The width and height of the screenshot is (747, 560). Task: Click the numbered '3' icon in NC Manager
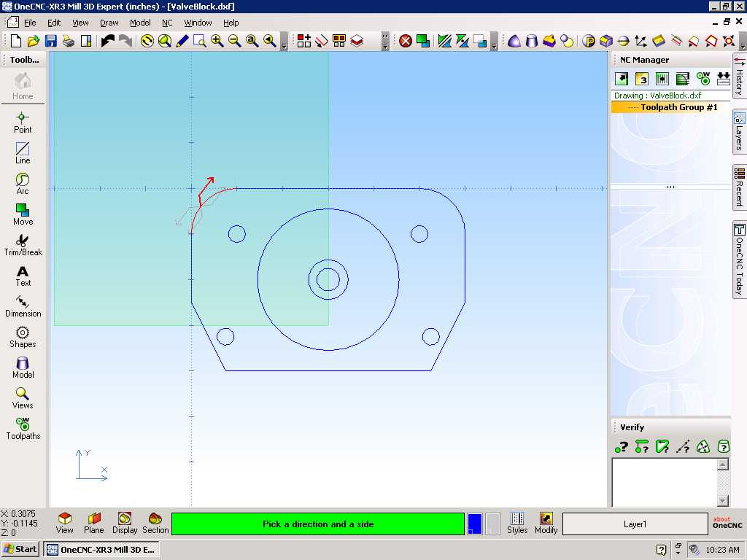pyautogui.click(x=642, y=79)
